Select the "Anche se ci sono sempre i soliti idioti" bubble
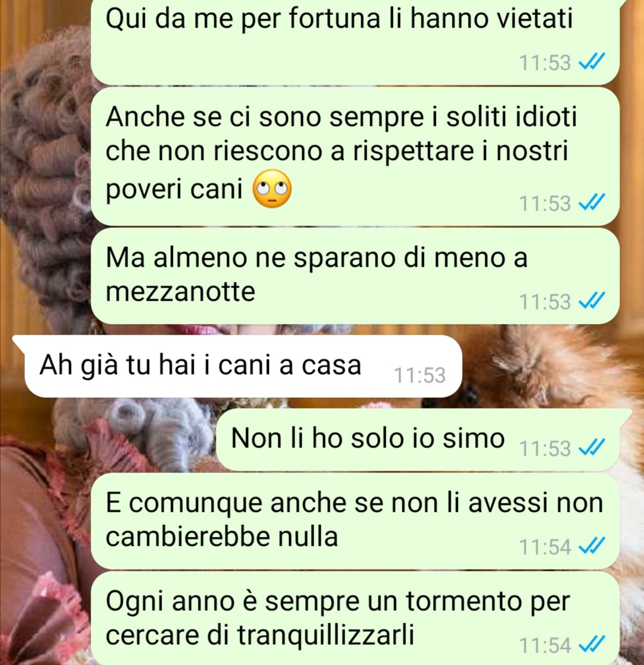The width and height of the screenshot is (644, 665). pyautogui.click(x=355, y=156)
